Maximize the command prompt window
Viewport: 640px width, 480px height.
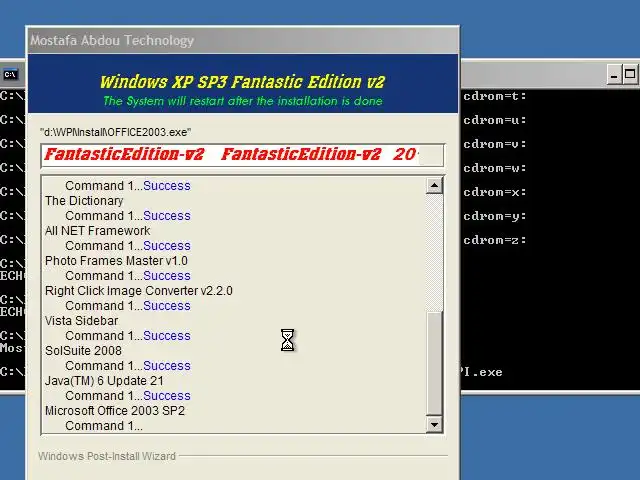[x=630, y=75]
